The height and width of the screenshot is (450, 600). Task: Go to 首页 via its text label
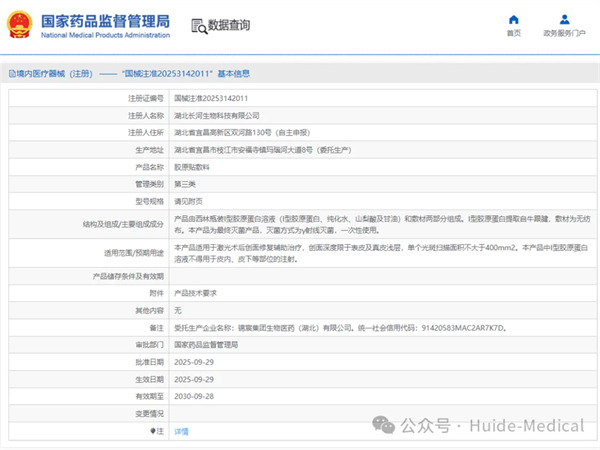514,33
